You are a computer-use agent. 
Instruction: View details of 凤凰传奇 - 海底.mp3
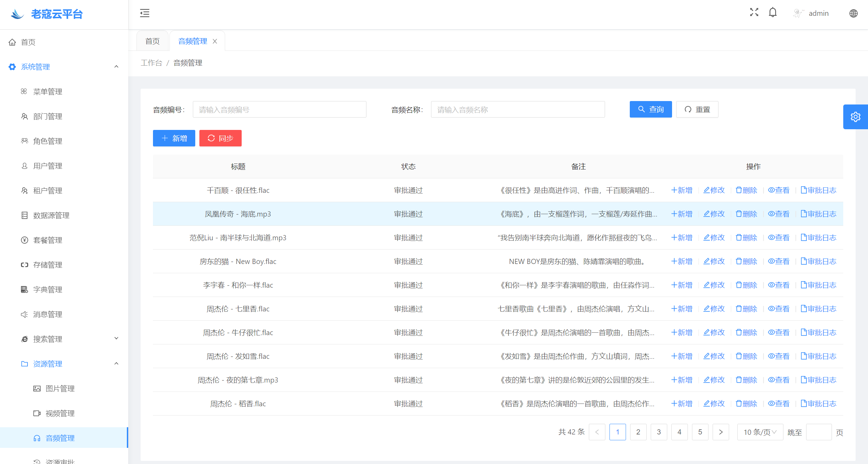coord(779,214)
